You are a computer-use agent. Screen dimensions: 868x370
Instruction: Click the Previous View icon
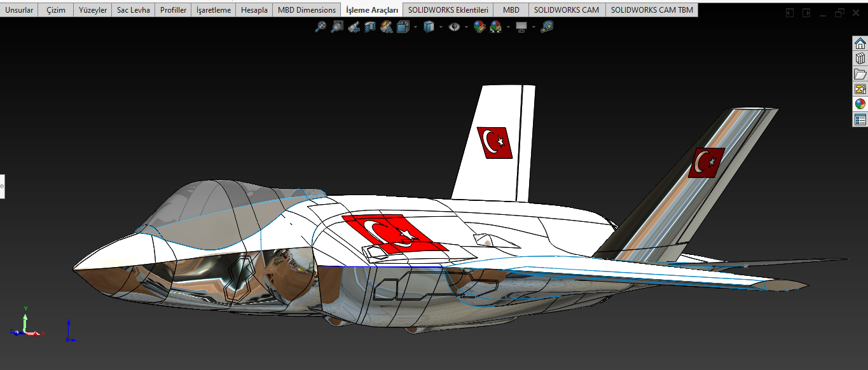354,27
